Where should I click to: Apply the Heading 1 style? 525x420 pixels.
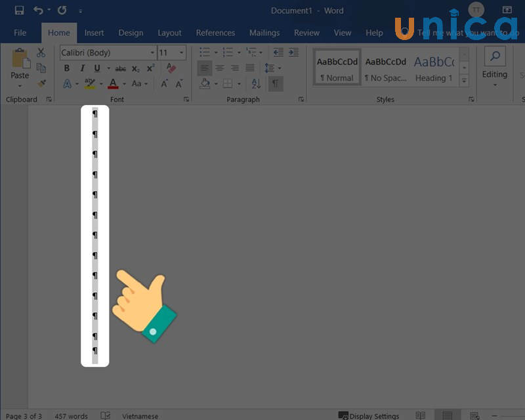pos(434,68)
